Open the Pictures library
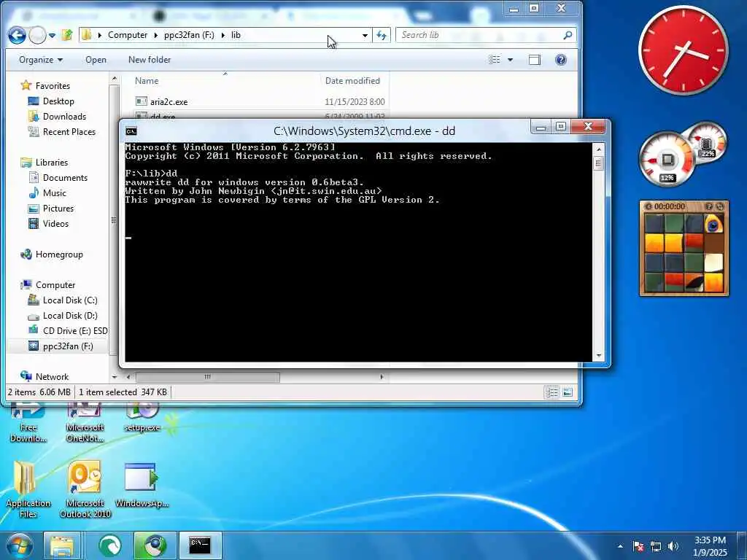The height and width of the screenshot is (560, 747). (58, 208)
